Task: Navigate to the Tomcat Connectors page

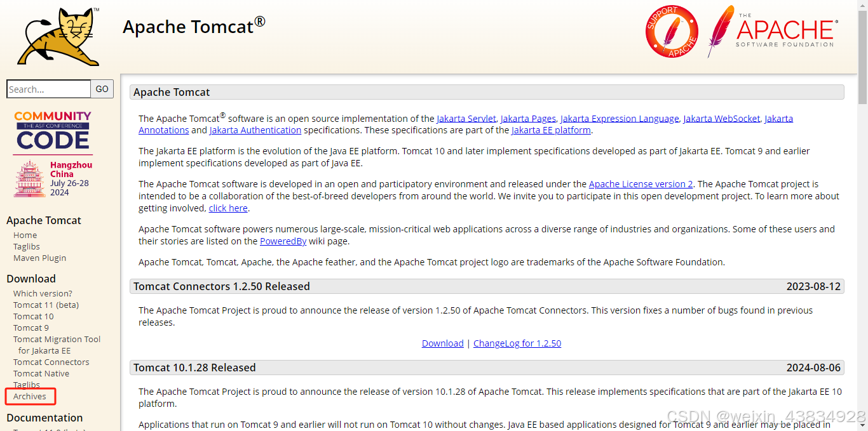Action: click(x=51, y=362)
